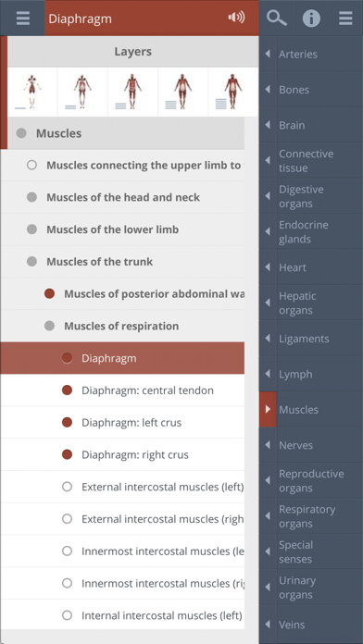Expand the Nerves category arrow

point(268,445)
